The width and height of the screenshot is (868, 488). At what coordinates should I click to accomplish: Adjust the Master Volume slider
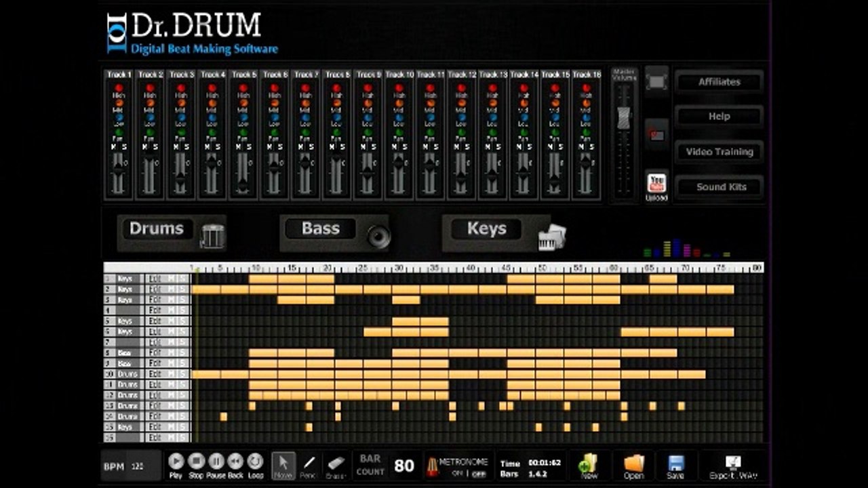coord(624,117)
